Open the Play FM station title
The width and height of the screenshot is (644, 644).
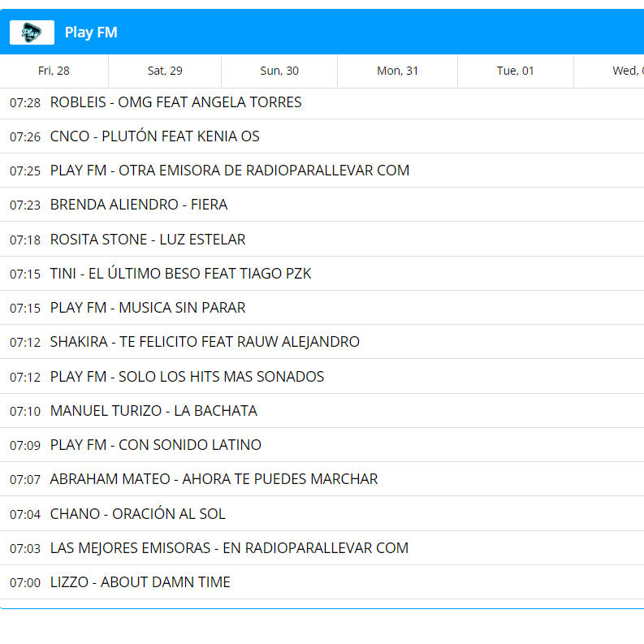point(91,32)
